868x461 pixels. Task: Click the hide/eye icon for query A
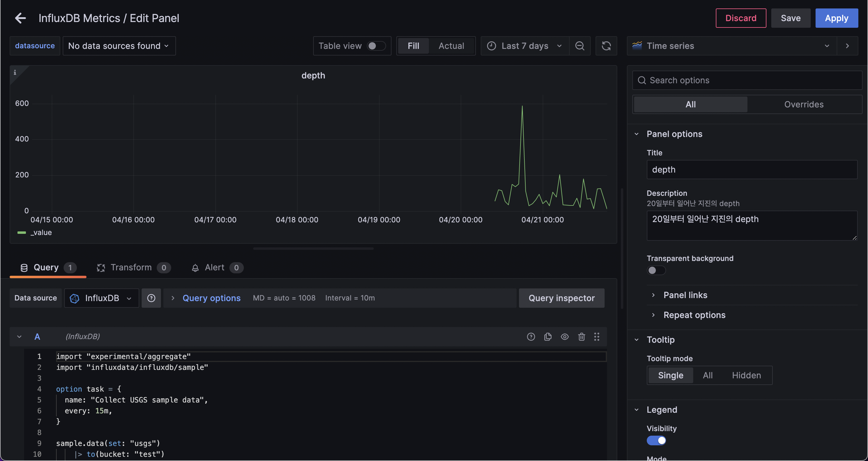[x=565, y=336]
